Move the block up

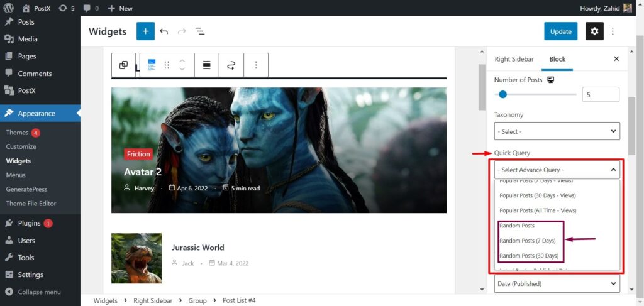click(x=182, y=61)
